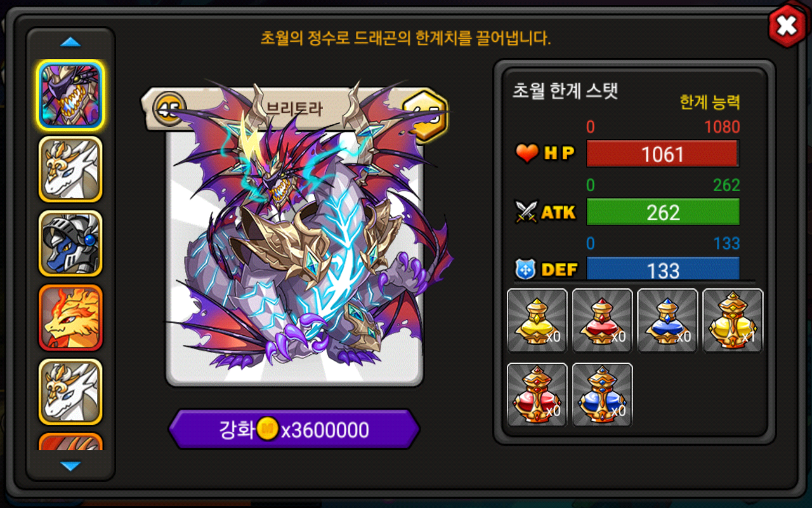
Task: Tap the small blue essence potion x0
Action: [x=667, y=321]
